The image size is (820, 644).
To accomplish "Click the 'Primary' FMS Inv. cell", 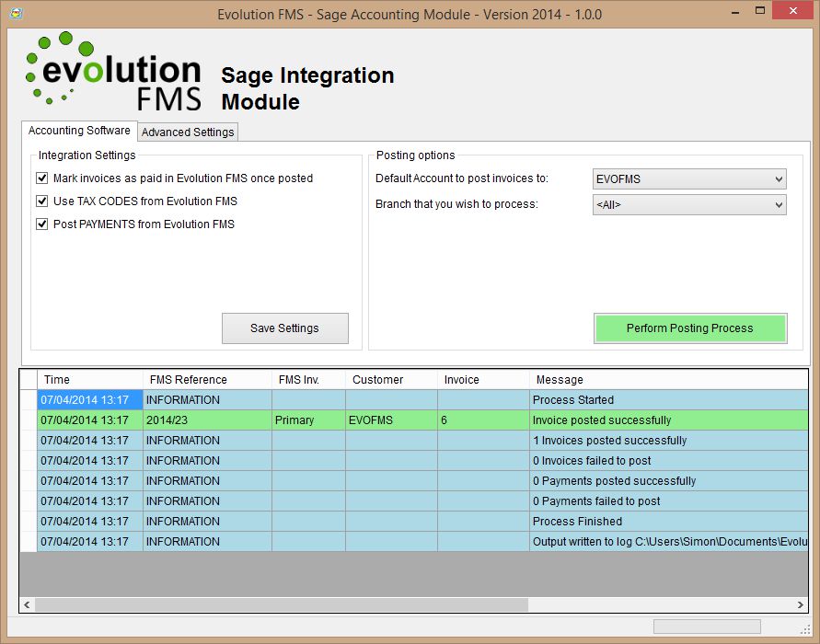I will pos(308,420).
